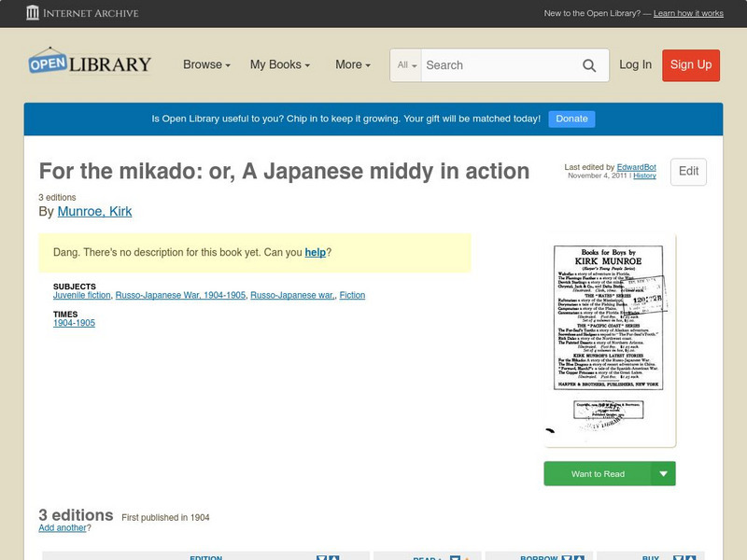Expand the Want to Read options arrow
The width and height of the screenshot is (747, 560).
tap(663, 473)
